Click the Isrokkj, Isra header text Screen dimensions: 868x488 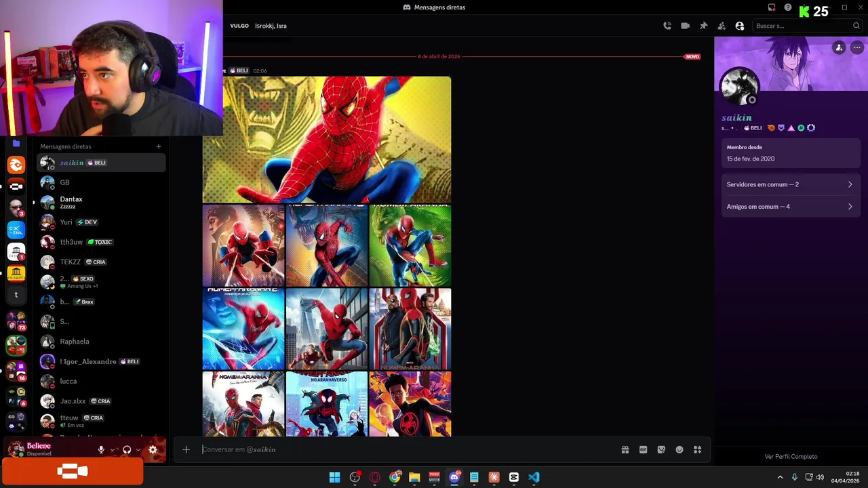coord(271,26)
